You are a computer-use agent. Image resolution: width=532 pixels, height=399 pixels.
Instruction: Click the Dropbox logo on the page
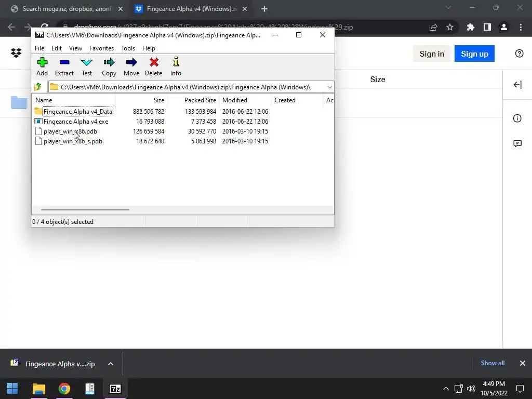point(16,53)
